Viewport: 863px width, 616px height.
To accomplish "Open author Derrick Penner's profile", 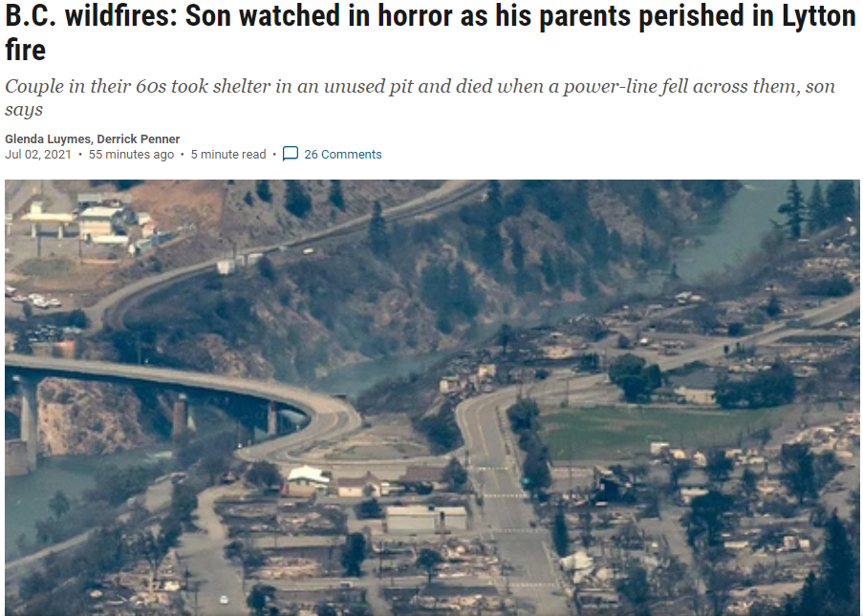I will (x=139, y=139).
